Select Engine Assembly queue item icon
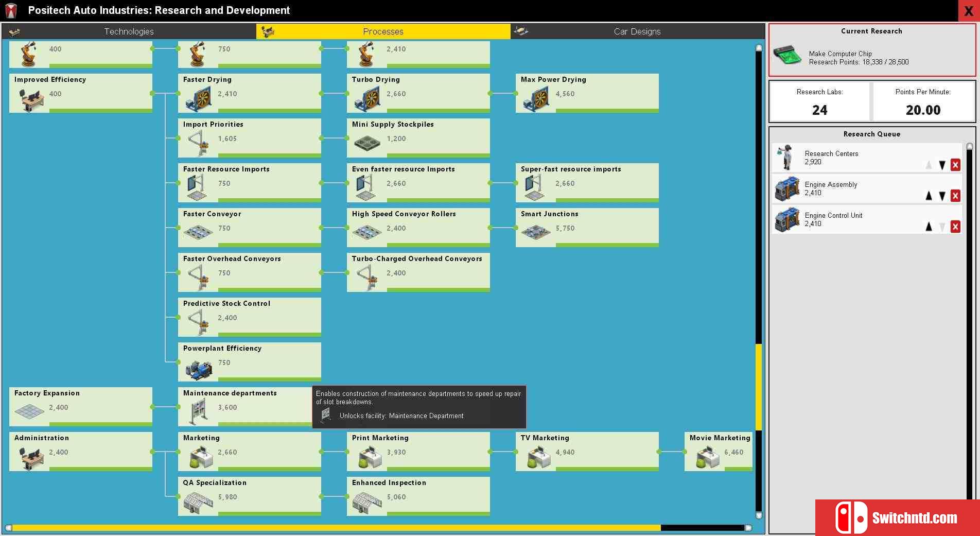980x536 pixels. point(787,188)
